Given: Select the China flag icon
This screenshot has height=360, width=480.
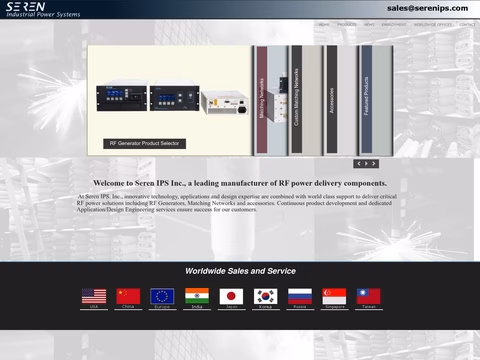Looking at the screenshot, I should (128, 296).
